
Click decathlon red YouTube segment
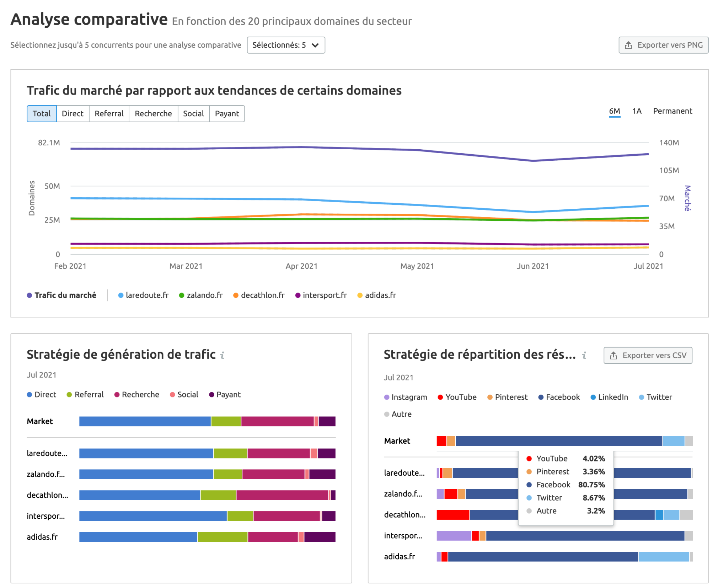coord(453,514)
